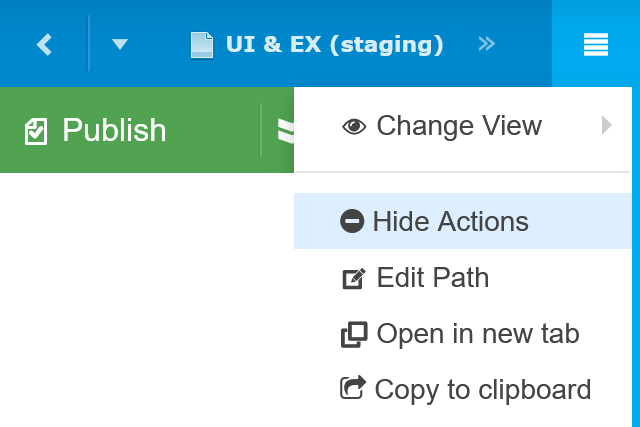The image size is (640, 427).
Task: Click the document icon beside the page title
Action: point(202,45)
